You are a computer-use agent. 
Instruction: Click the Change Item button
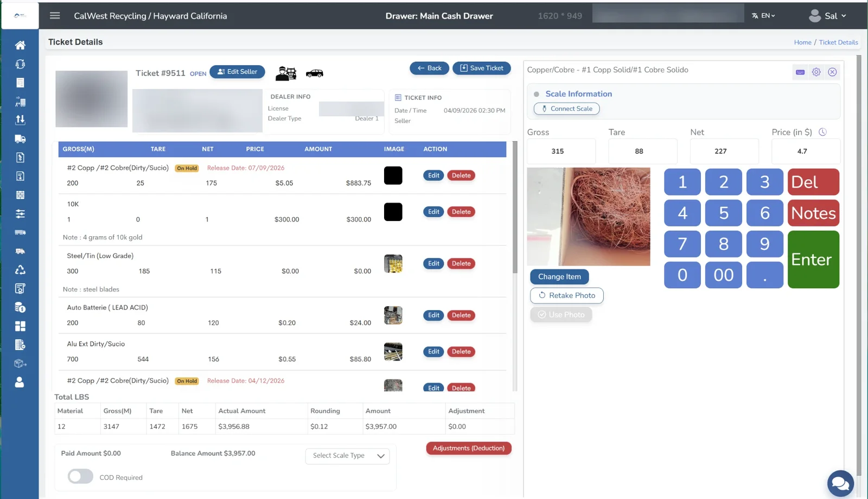coord(559,276)
